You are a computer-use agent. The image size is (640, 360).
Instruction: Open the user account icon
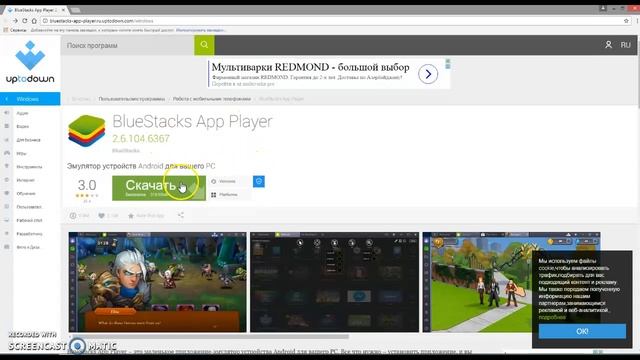pyautogui.click(x=608, y=45)
